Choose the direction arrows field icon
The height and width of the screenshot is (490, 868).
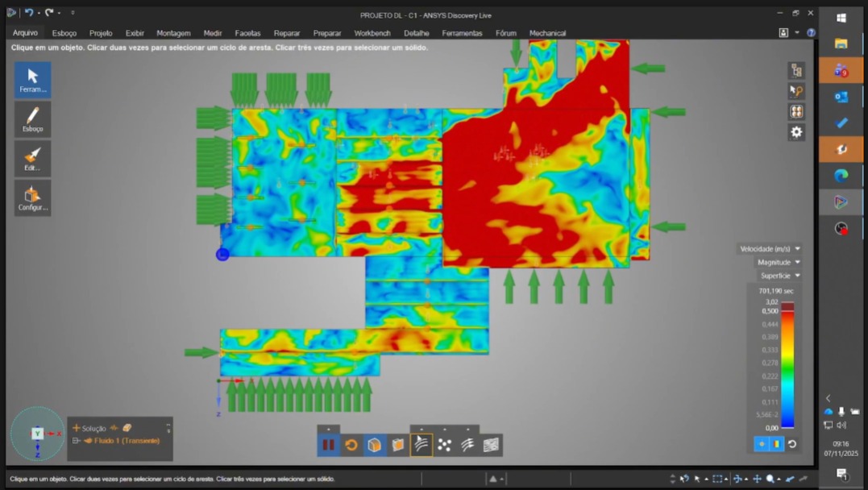pos(467,445)
